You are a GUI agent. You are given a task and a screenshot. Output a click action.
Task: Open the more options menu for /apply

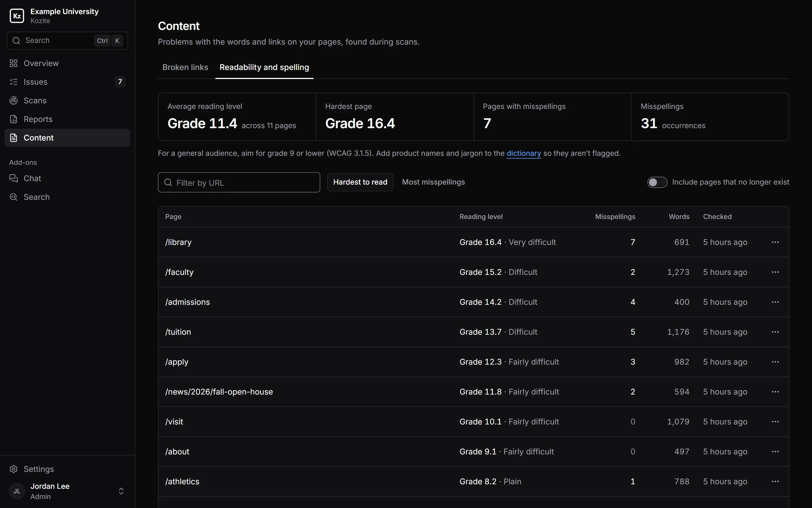775,362
